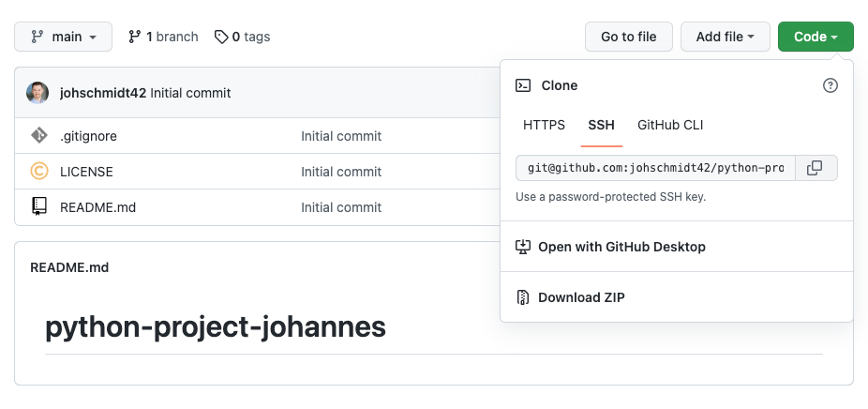
Task: Click the .gitignore file icon
Action: pos(38,136)
